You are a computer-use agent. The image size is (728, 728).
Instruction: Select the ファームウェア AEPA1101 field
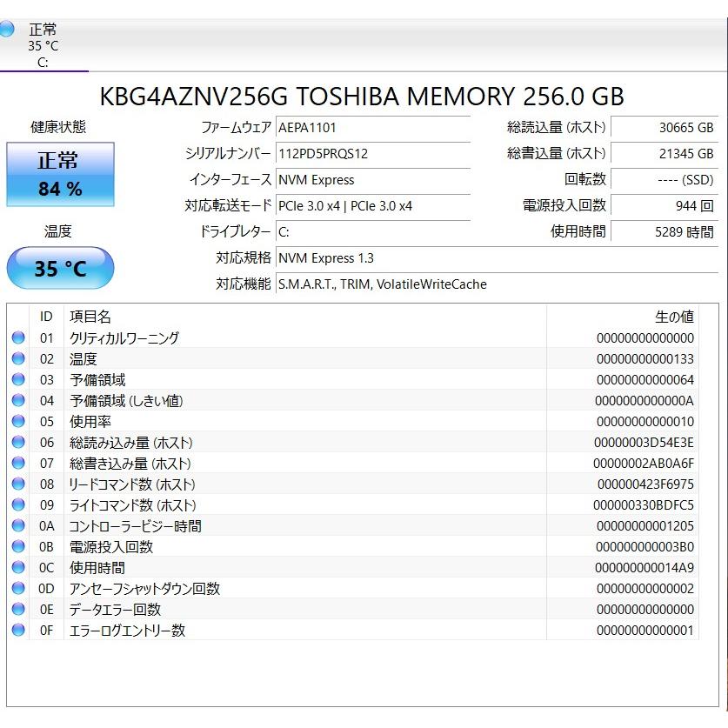[373, 128]
